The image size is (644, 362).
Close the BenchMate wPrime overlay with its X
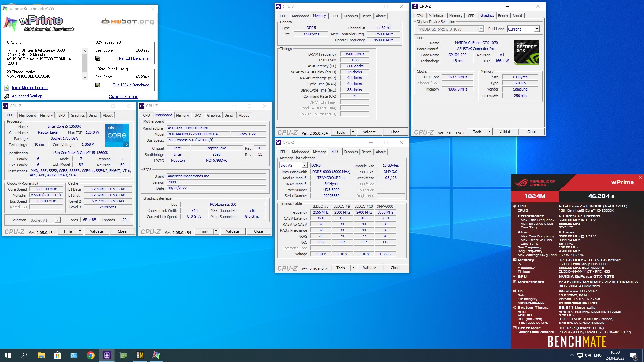[x=640, y=178]
